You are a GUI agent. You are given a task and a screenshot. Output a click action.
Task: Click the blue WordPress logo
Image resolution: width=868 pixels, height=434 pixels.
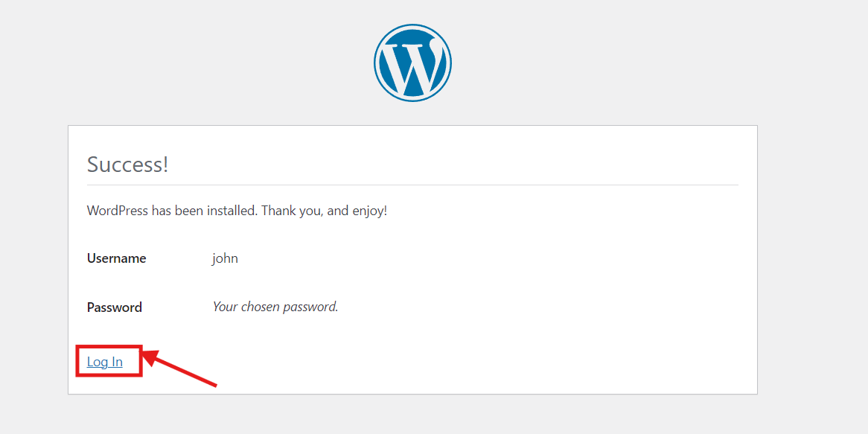click(412, 63)
